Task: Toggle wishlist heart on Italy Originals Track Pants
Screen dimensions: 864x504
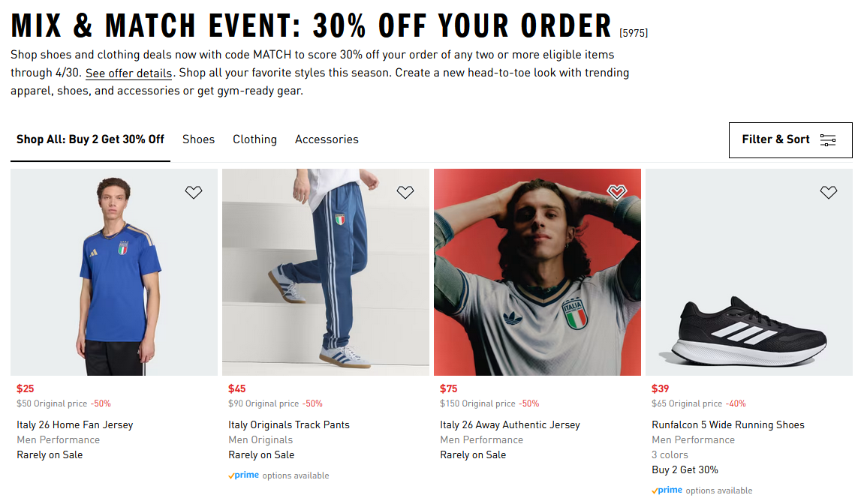Action: [x=405, y=193]
